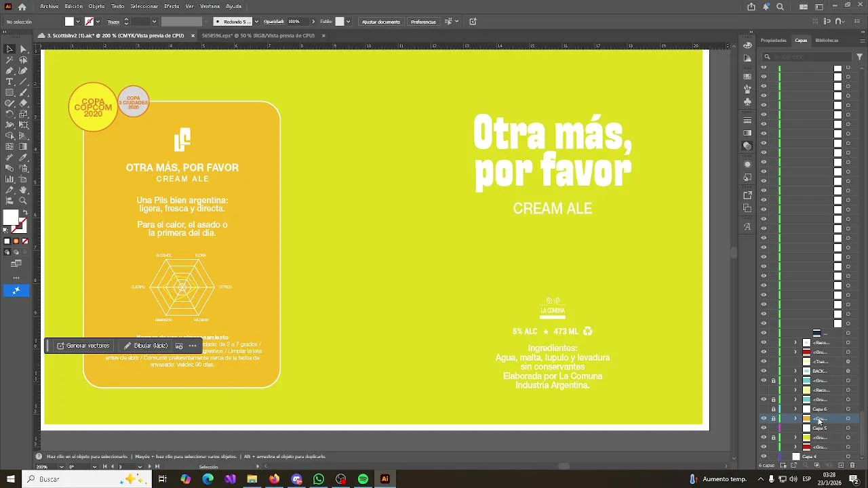This screenshot has width=868, height=488.
Task: Click target circle of Capa 4 layer
Action: click(x=848, y=457)
